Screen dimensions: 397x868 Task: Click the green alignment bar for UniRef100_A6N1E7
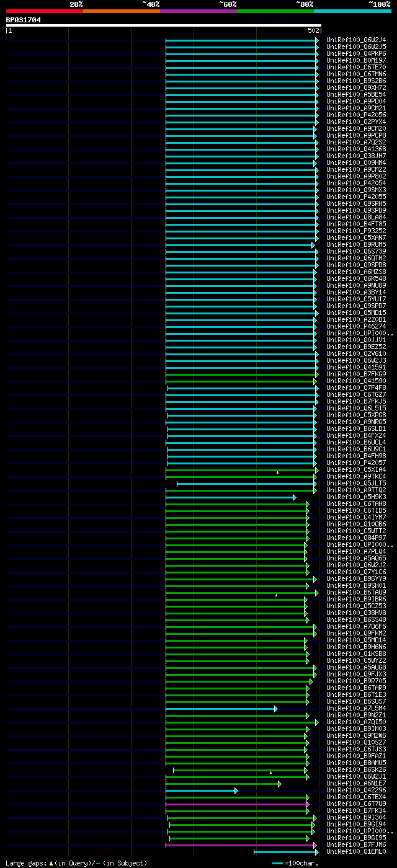tap(223, 784)
